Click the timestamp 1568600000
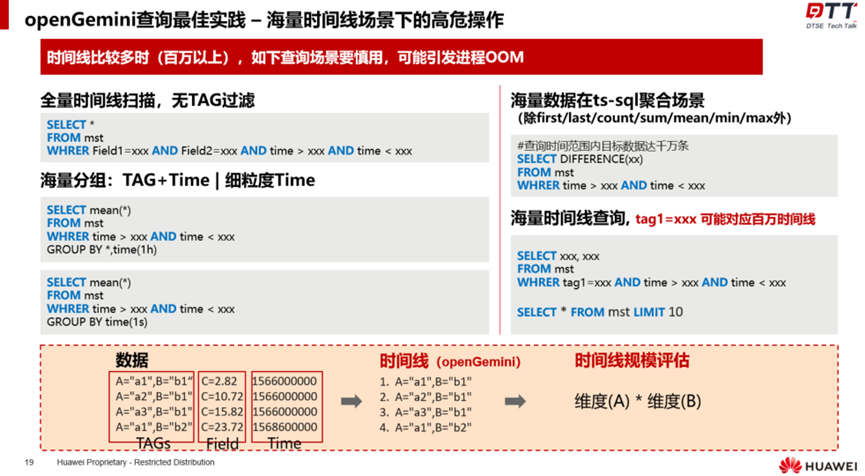Image resolution: width=865 pixels, height=476 pixels. [x=285, y=427]
